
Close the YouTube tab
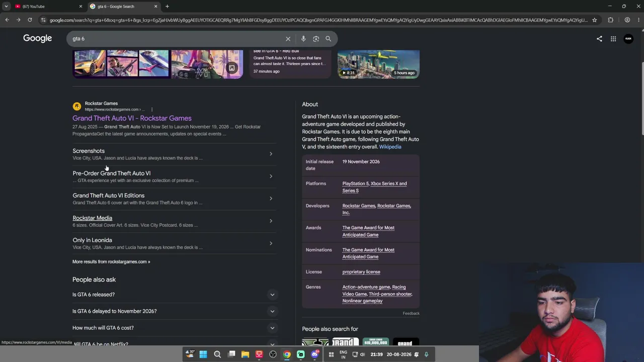point(80,7)
